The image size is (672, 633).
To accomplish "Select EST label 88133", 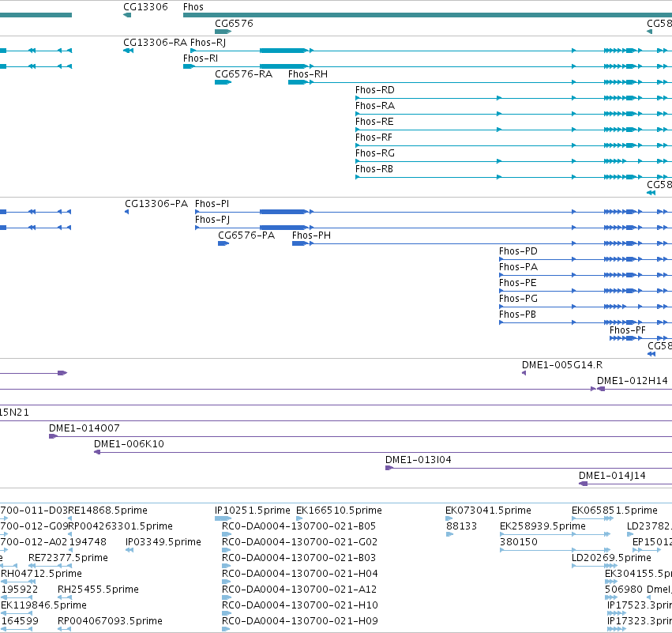I will click(x=462, y=526).
